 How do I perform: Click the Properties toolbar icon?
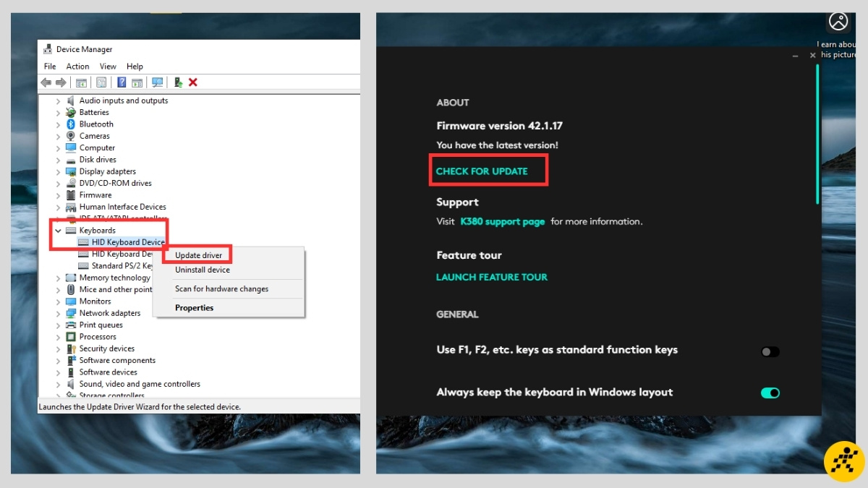pos(101,82)
